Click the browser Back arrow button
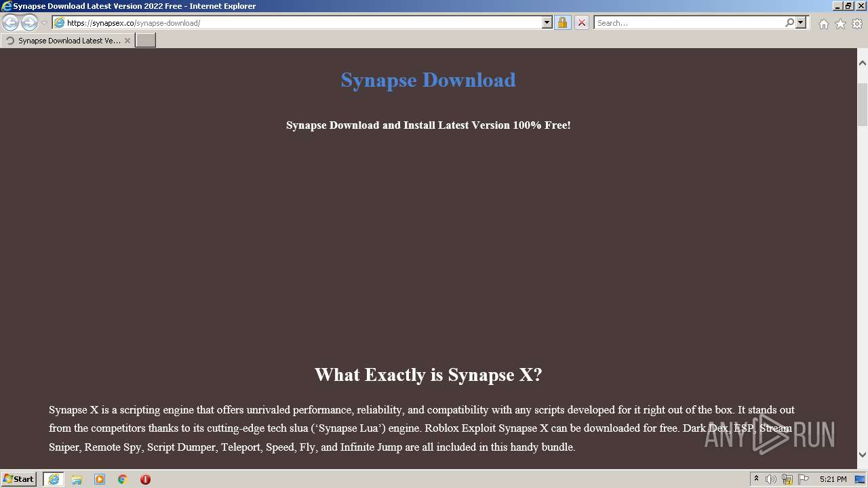Image resolution: width=868 pixels, height=488 pixels. (x=10, y=22)
